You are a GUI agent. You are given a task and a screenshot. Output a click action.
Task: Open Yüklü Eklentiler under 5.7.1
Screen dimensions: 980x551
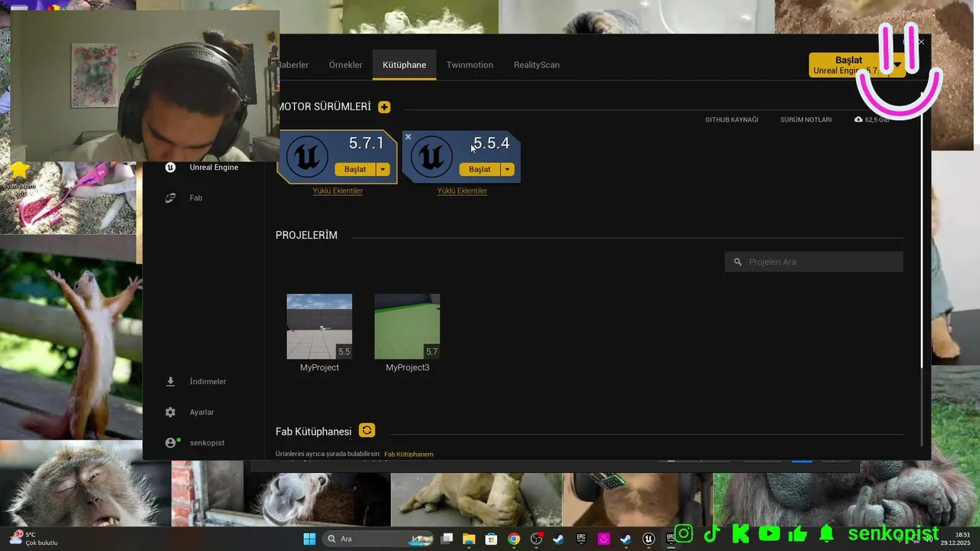[x=338, y=191]
